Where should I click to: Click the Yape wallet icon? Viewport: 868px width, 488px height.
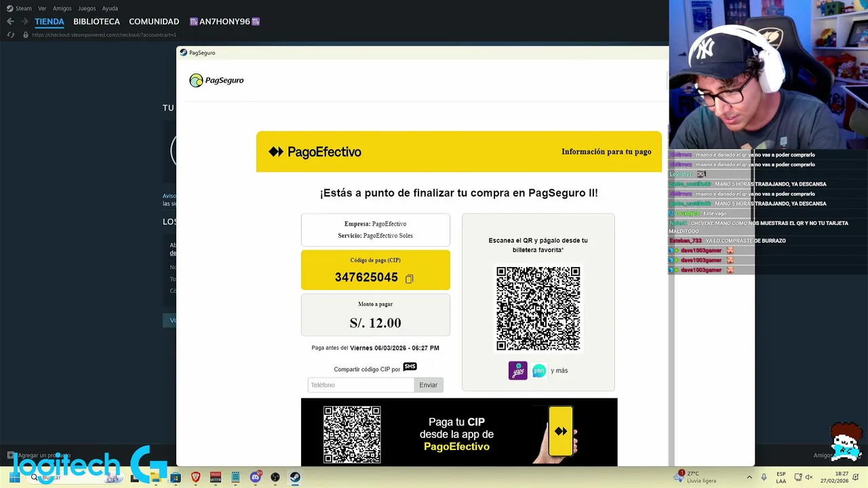click(x=517, y=371)
